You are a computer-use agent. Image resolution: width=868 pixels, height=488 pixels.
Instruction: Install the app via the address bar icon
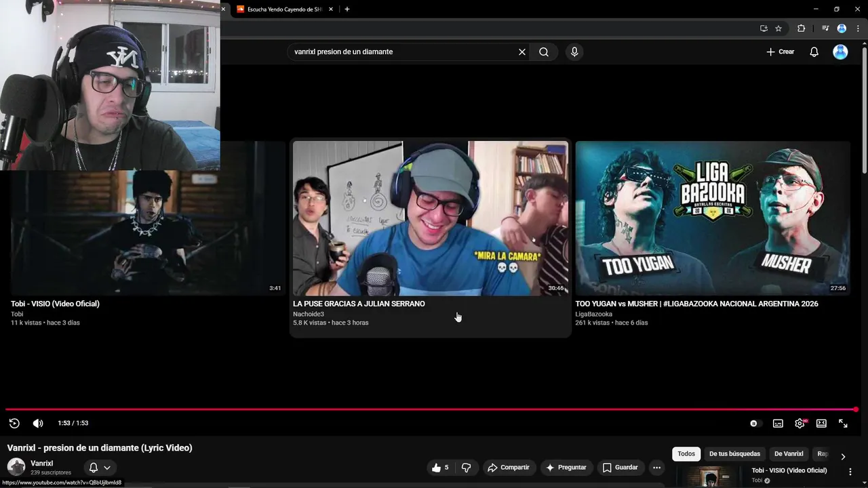[x=764, y=28]
